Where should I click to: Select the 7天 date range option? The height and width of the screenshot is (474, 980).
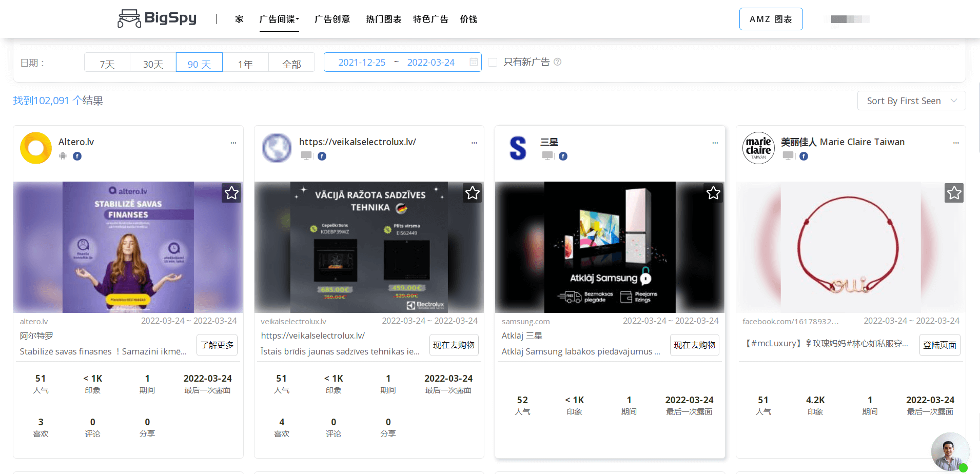pos(107,64)
